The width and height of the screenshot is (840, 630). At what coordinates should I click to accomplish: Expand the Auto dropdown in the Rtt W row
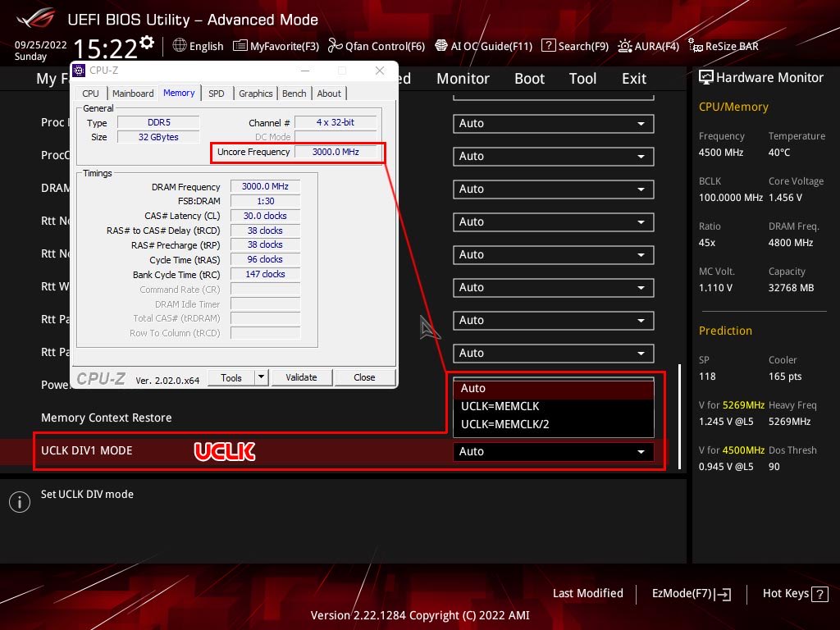tap(554, 288)
